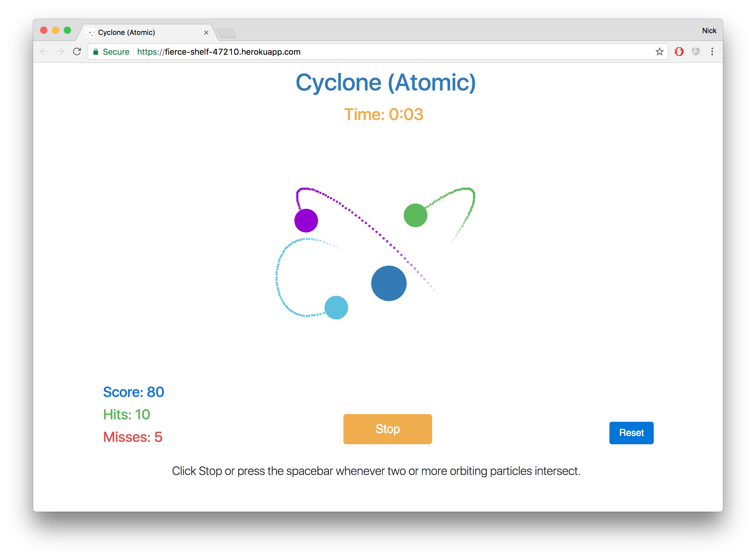Click the red close window button
This screenshot has width=756, height=559.
pyautogui.click(x=44, y=30)
